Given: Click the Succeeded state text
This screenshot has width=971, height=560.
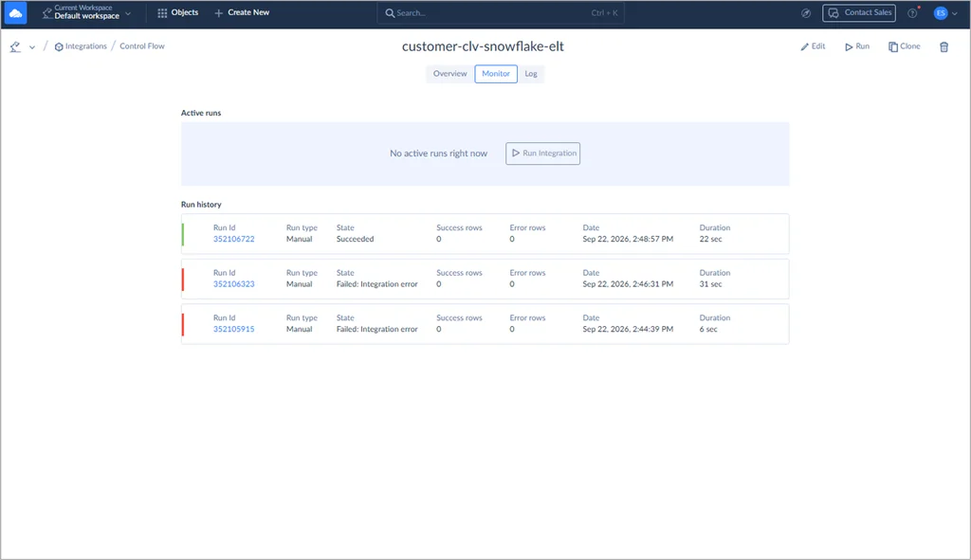Looking at the screenshot, I should [x=355, y=239].
